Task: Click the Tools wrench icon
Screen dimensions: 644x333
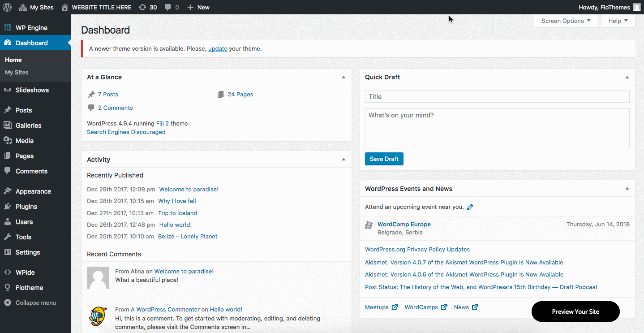Action: point(8,237)
